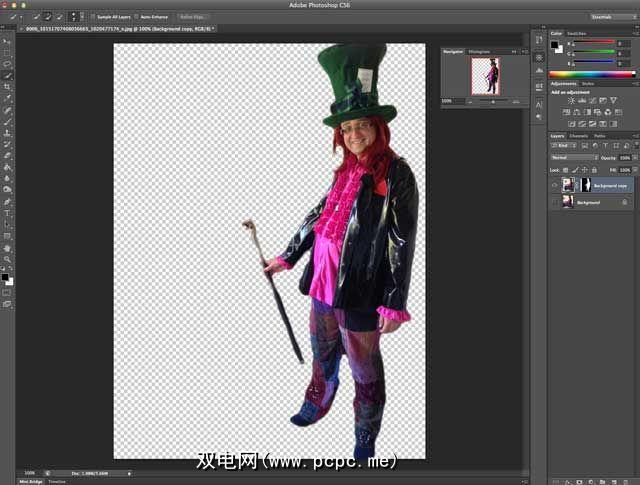Enable the Sample All Layers checkbox

92,17
